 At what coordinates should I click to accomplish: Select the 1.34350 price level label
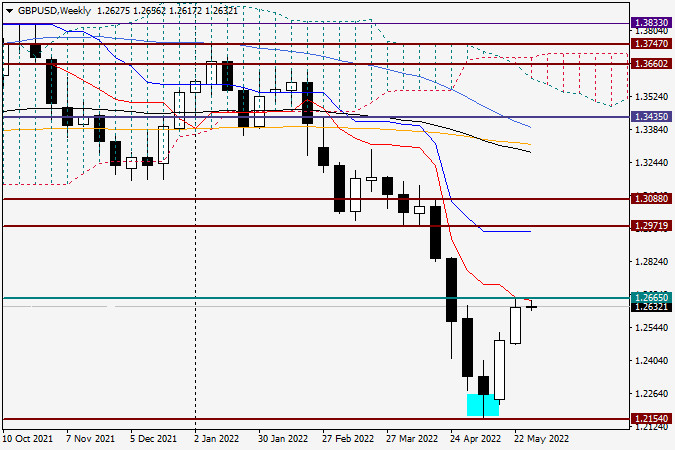coord(652,117)
